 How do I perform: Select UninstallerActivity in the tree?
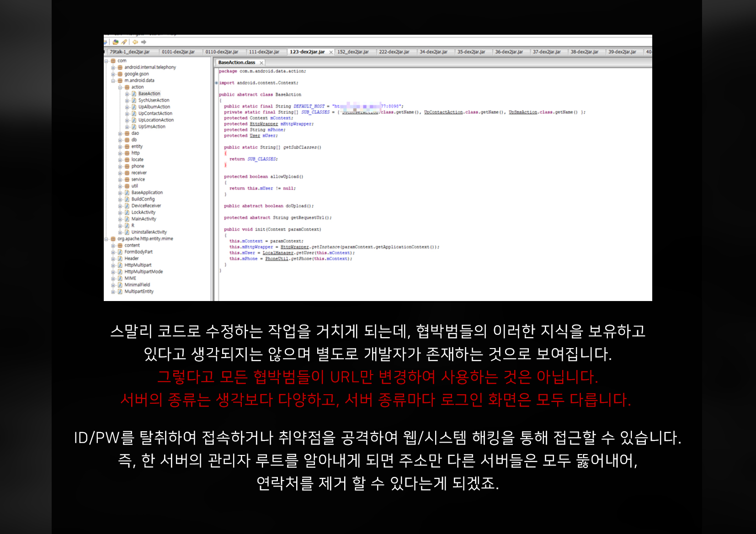(149, 232)
